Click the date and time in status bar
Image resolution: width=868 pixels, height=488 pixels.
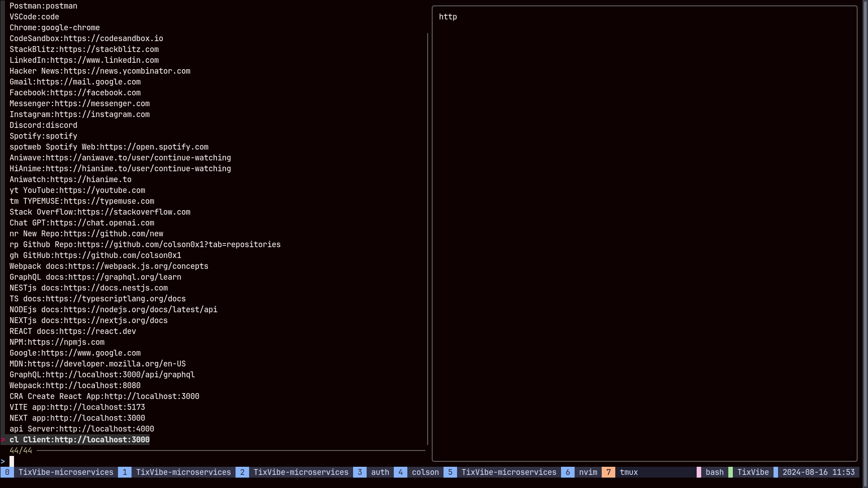[818, 472]
